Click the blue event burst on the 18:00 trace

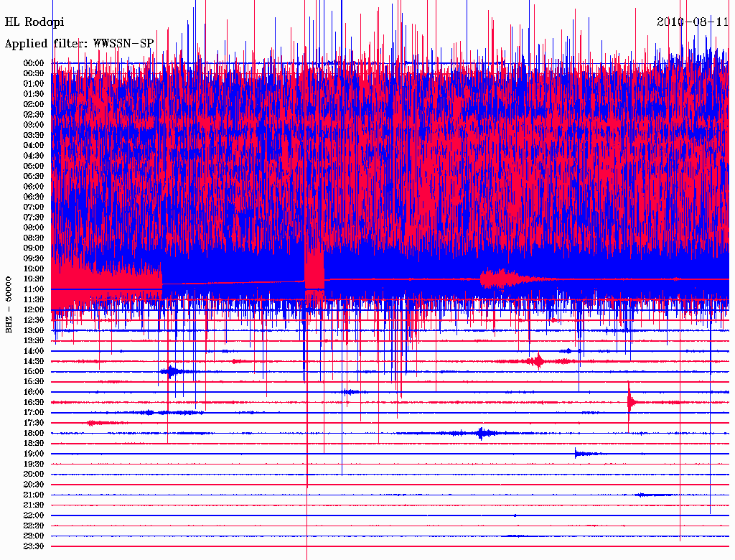481,433
